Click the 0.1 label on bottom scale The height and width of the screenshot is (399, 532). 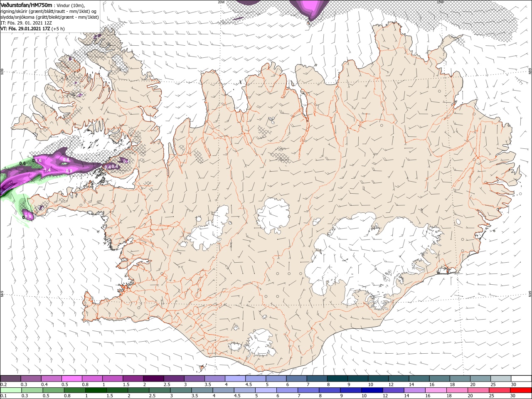(4, 396)
